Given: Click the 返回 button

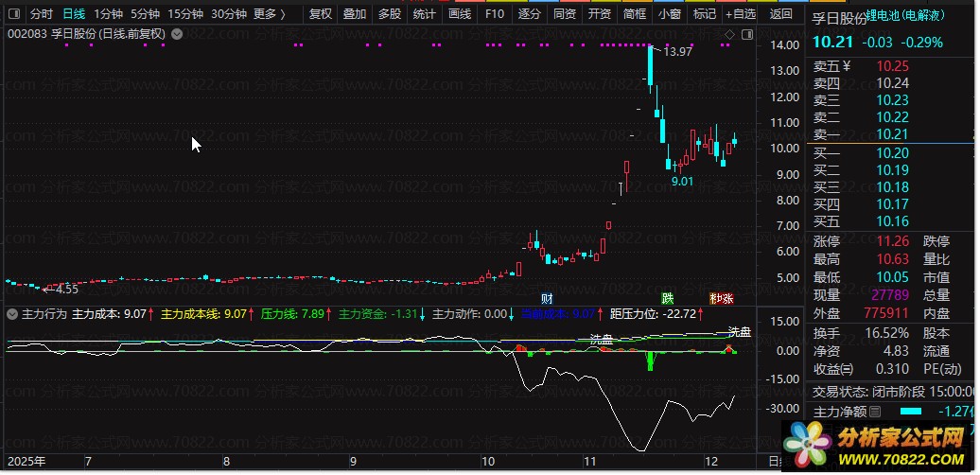Looking at the screenshot, I should [780, 14].
